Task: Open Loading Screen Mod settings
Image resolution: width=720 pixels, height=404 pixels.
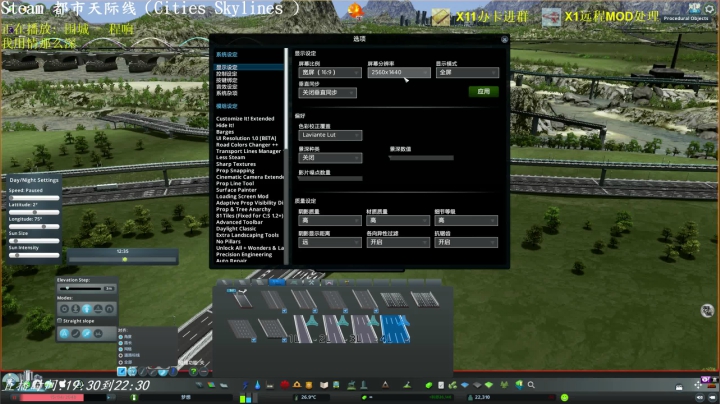Action: coord(242,196)
